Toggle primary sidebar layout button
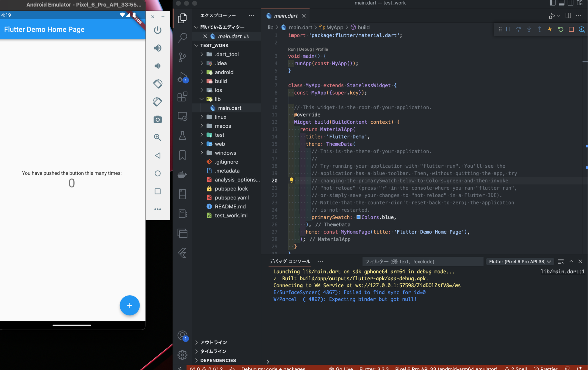 [552, 3]
